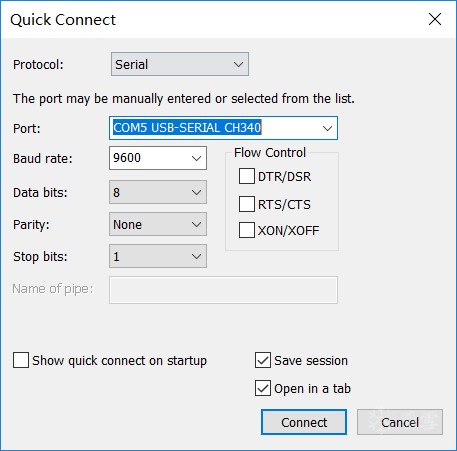The width and height of the screenshot is (457, 451).
Task: Enable DTR/DSR flow control
Action: (247, 176)
